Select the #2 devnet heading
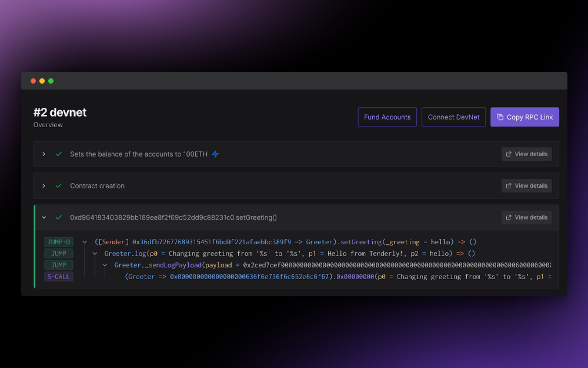 [x=59, y=112]
